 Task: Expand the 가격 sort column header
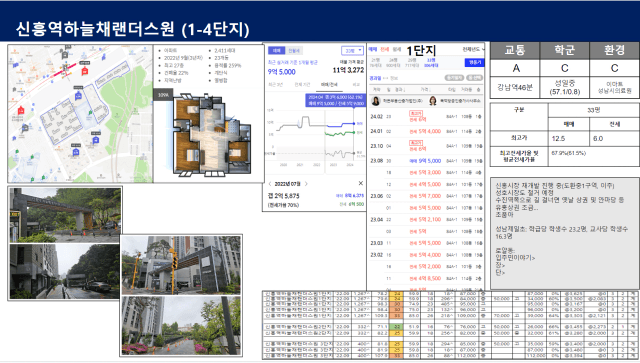[x=425, y=89]
